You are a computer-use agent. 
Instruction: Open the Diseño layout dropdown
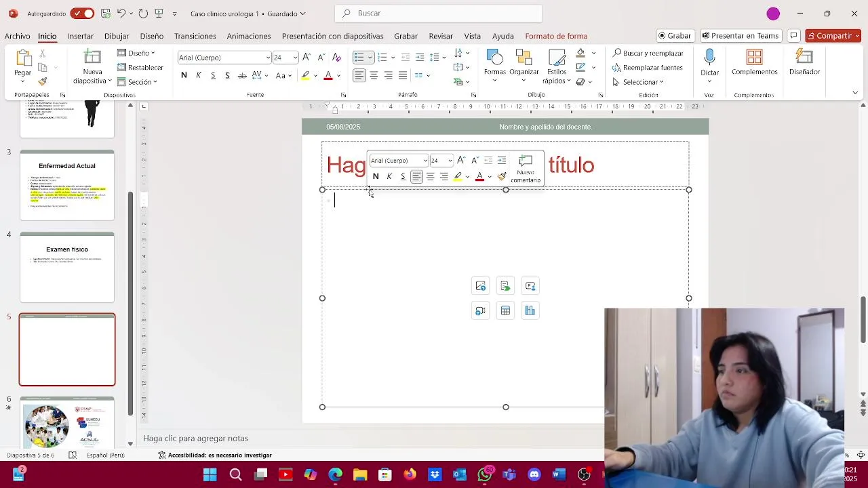tap(136, 53)
